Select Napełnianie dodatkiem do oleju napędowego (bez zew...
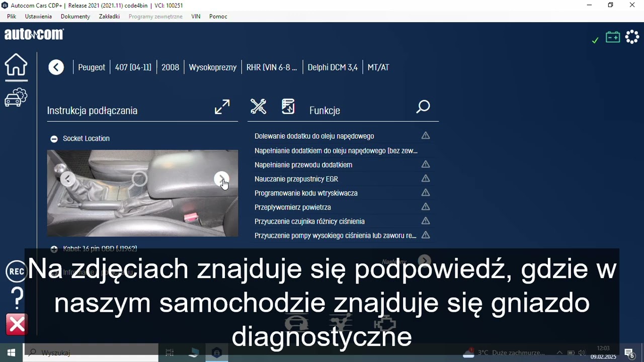 tap(336, 150)
